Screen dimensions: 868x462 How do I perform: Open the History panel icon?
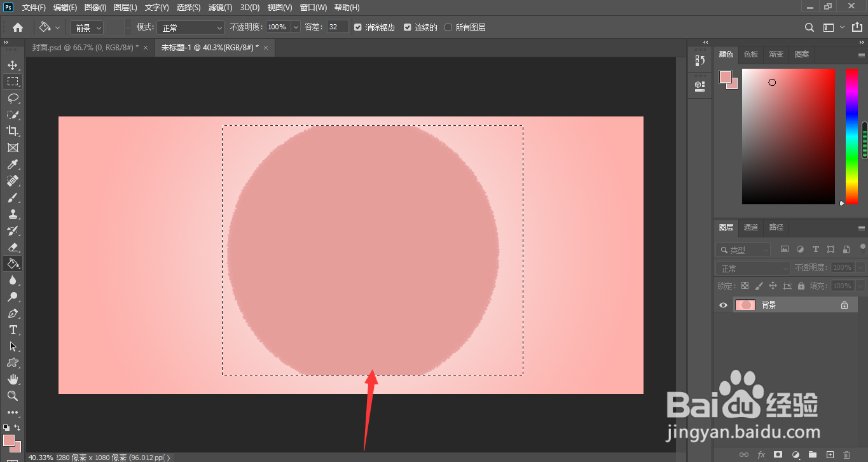click(700, 60)
